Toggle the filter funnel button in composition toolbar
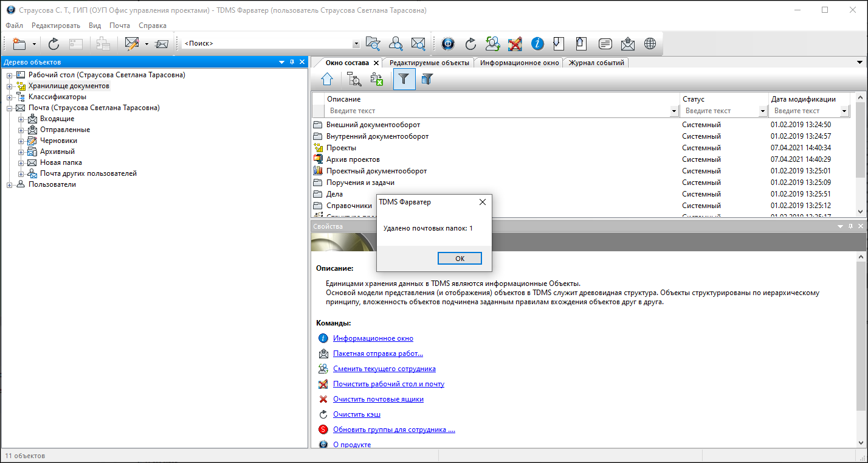Screen dimensions: 868x463 404,79
